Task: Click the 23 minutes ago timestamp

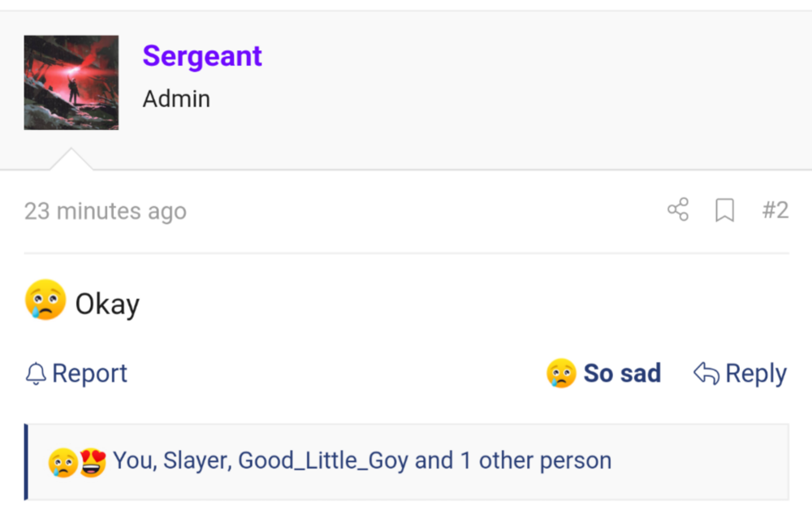Action: 105,211
